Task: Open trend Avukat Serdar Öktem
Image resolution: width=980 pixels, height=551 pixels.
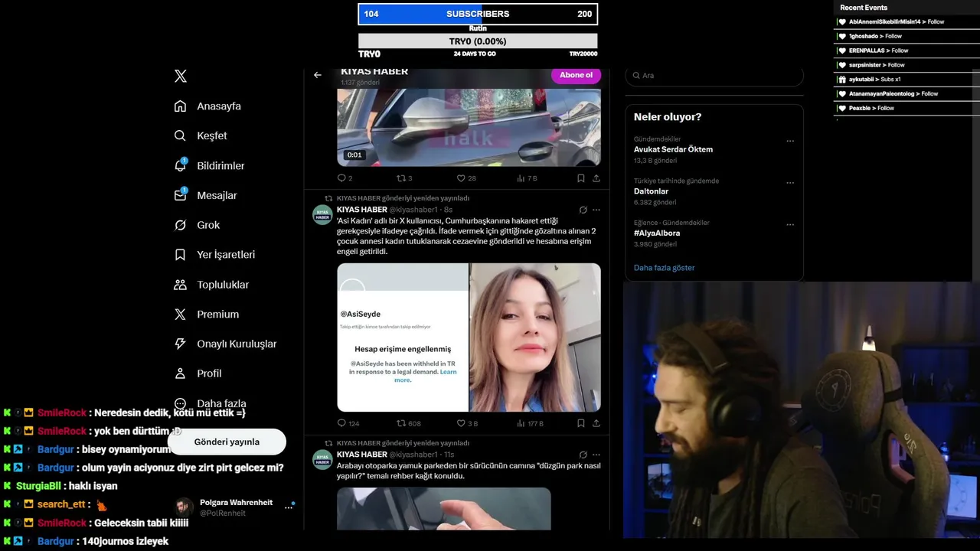Action: coord(673,149)
